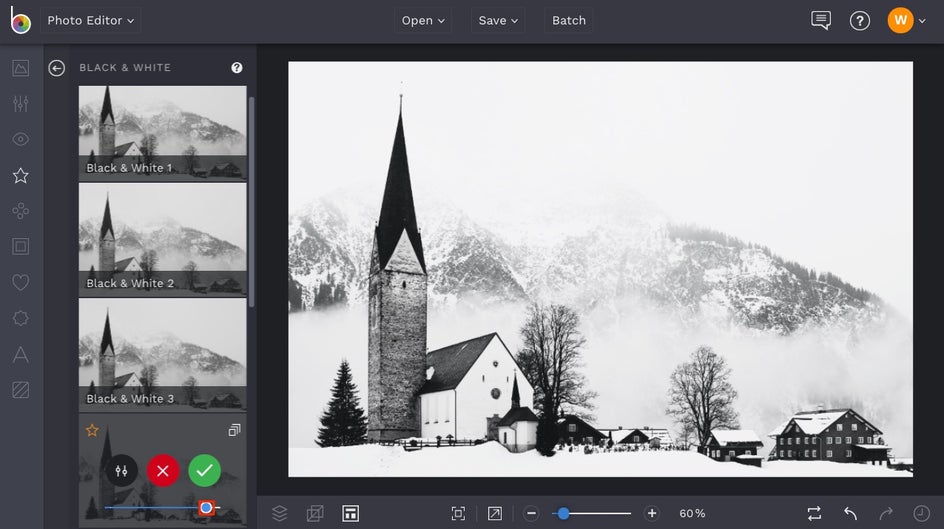Expand the Photo Editor dropdown

(91, 20)
